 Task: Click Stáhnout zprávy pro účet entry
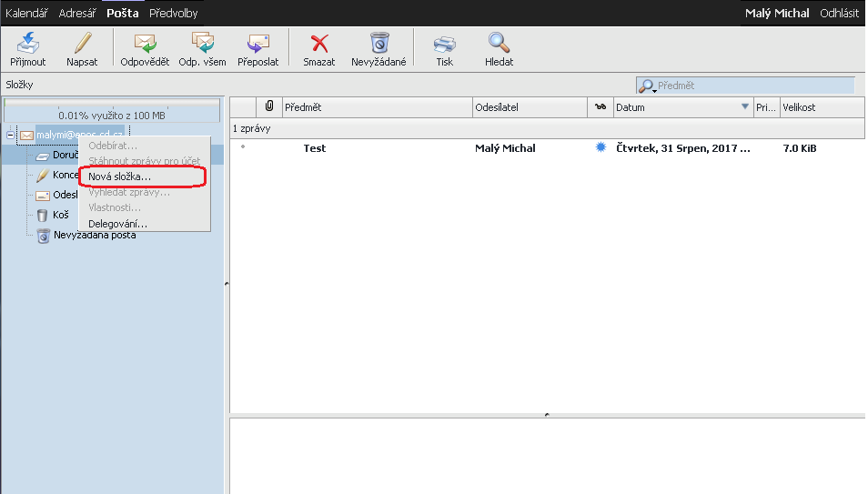click(x=144, y=161)
